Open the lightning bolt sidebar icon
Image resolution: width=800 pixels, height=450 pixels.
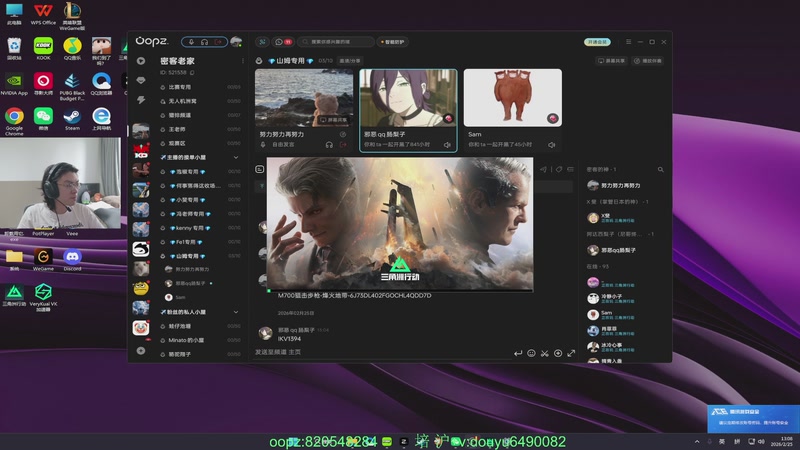tap(141, 100)
